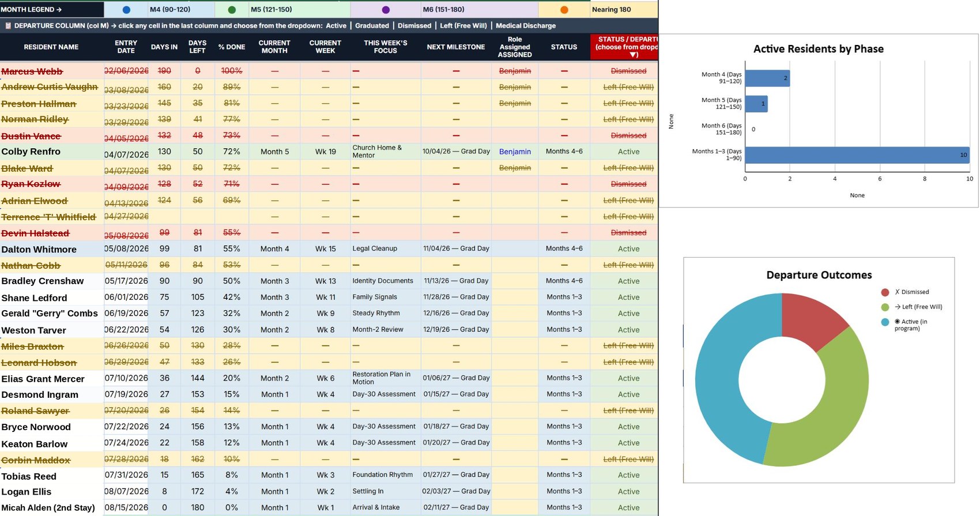Select the Nearing 180 legend cell
Image resolution: width=980 pixels, height=516 pixels.
point(624,9)
